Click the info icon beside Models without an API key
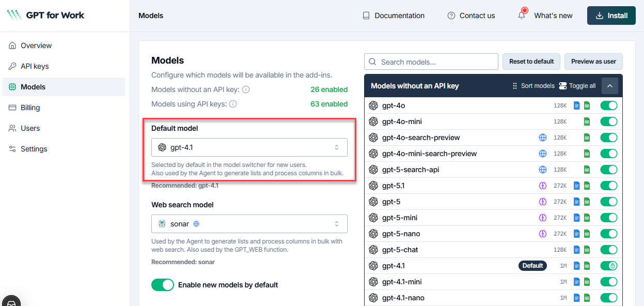 [246, 89]
